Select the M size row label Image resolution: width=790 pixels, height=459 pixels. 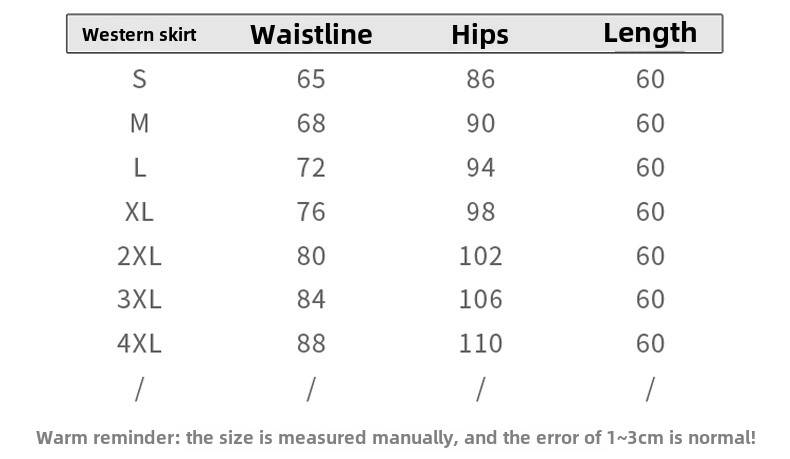(x=139, y=123)
